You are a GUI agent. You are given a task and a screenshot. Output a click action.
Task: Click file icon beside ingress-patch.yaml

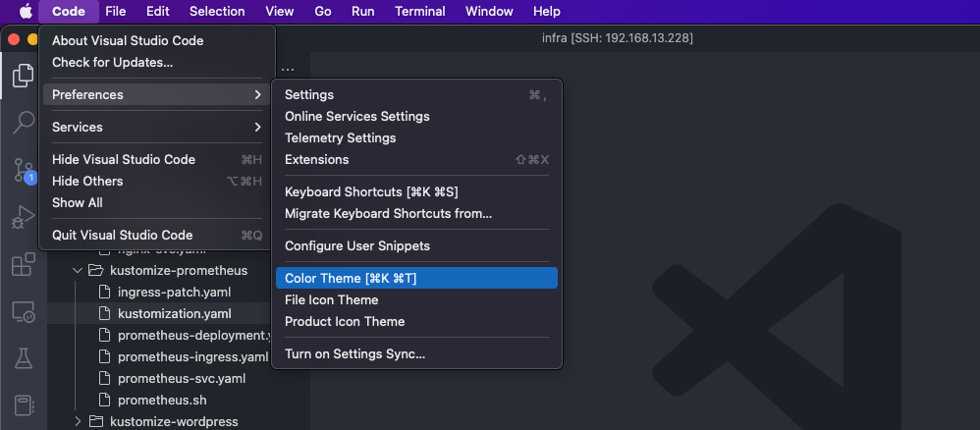(105, 292)
